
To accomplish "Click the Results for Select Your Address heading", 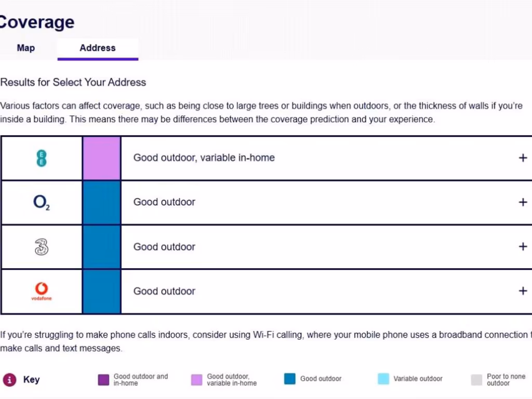I will coord(73,82).
